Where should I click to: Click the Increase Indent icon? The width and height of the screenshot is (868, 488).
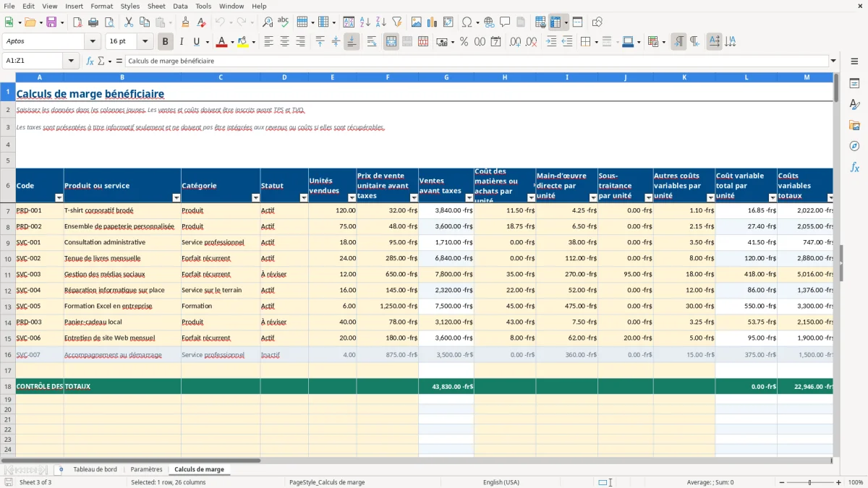[x=551, y=42]
